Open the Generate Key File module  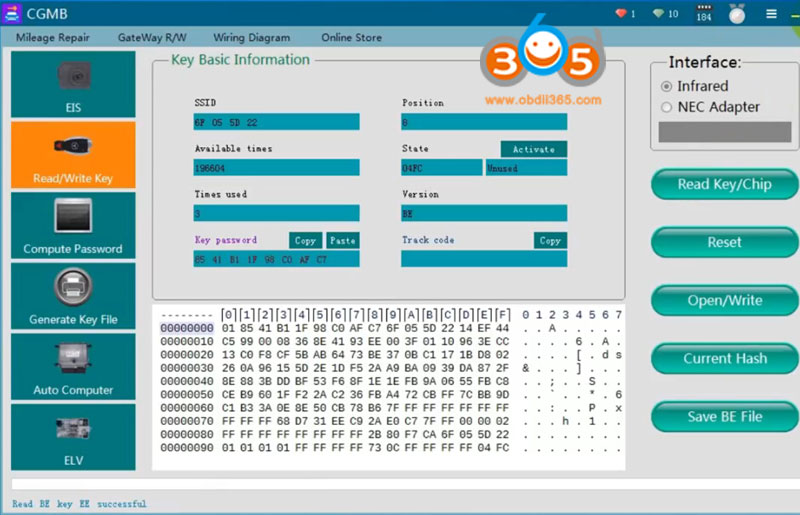pyautogui.click(x=73, y=297)
